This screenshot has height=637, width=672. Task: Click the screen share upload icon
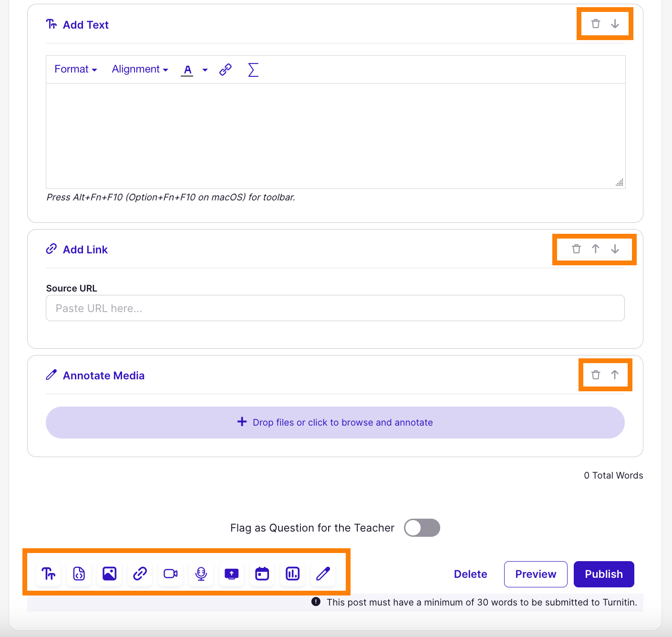pyautogui.click(x=232, y=574)
